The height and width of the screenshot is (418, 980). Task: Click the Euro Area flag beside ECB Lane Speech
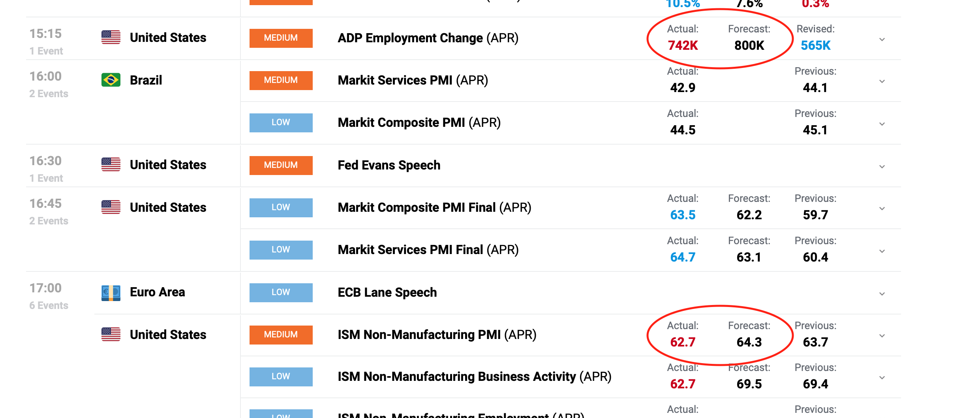click(x=111, y=292)
